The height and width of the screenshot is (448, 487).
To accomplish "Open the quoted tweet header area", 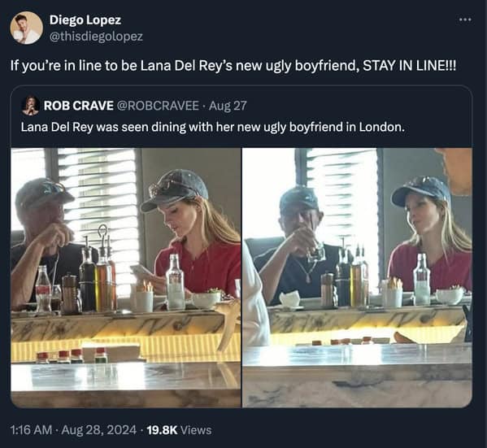I will tap(134, 106).
